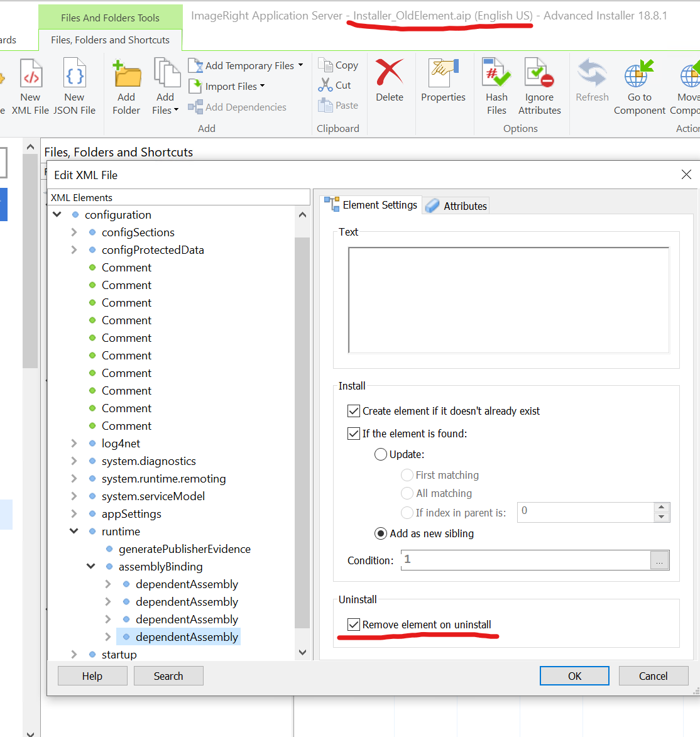700x737 pixels.
Task: Select the Files, Folders and Shortcuts ribbon tab
Action: [x=110, y=40]
